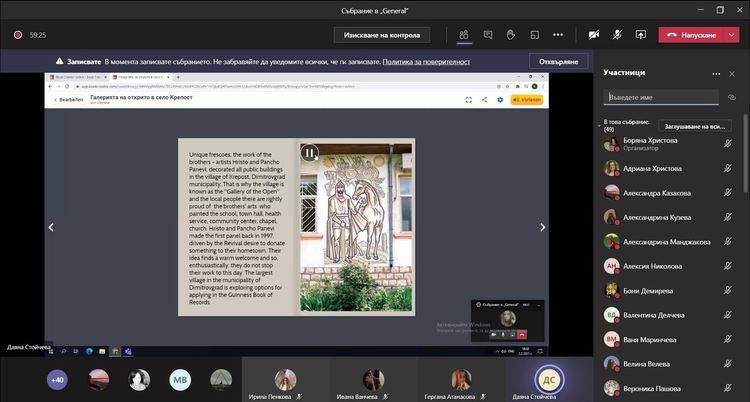Click microphone icon for Боряна Христова
Screen dimensions: 750x402
728,143
